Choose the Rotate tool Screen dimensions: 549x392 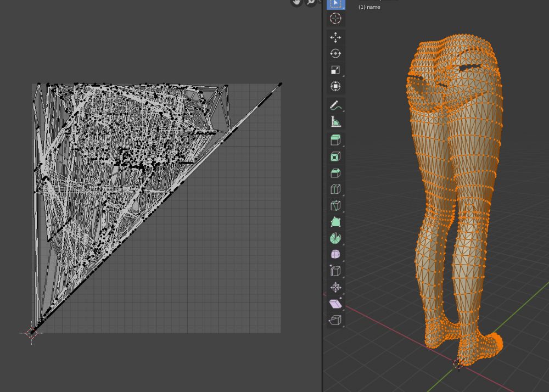[335, 53]
